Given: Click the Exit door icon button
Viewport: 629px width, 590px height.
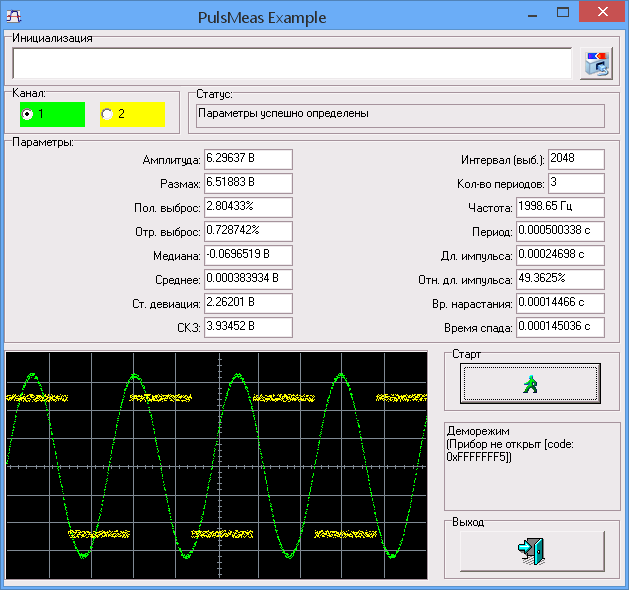Looking at the screenshot, I should [531, 551].
